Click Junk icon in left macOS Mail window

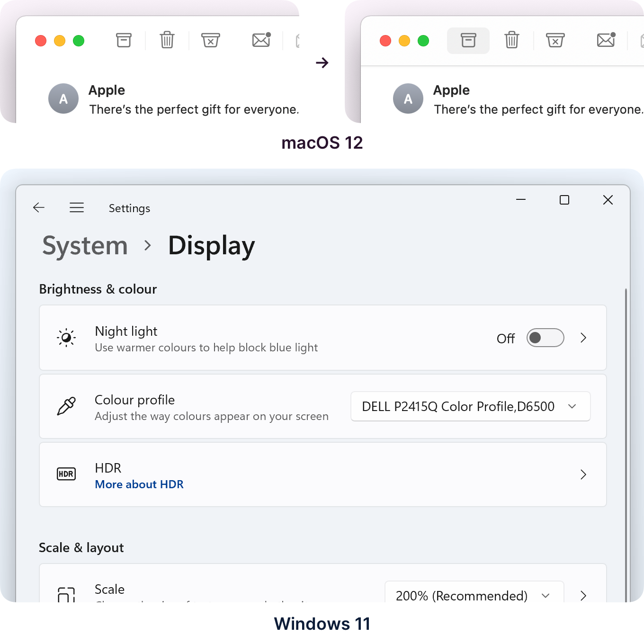[211, 40]
